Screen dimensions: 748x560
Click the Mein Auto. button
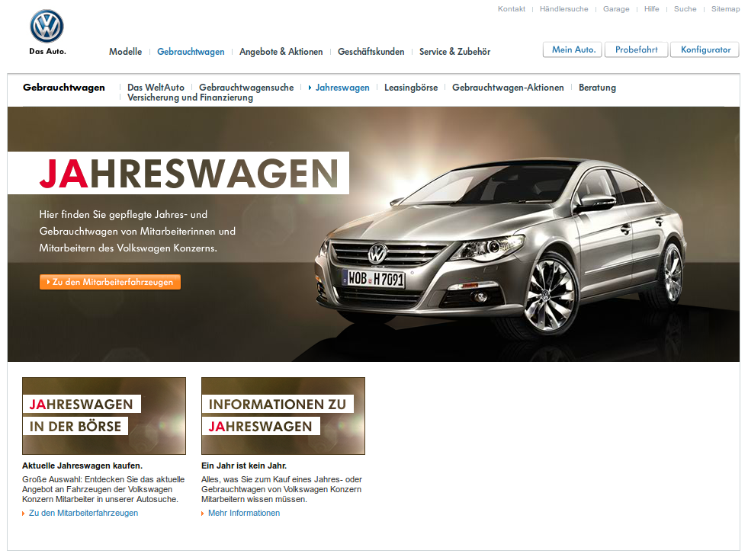pos(573,50)
